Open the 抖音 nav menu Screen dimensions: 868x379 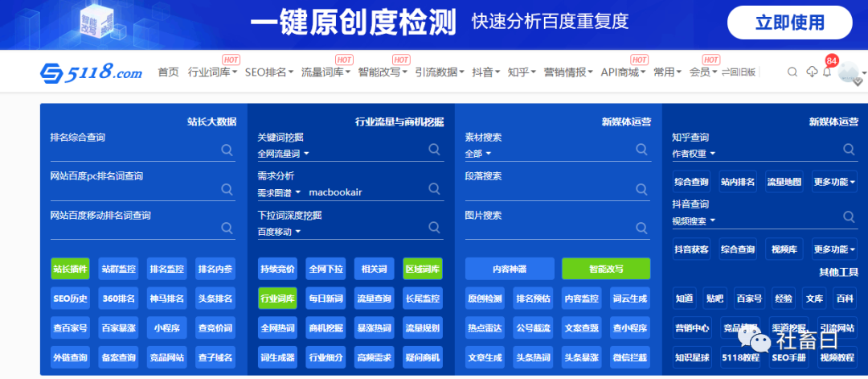(x=486, y=72)
